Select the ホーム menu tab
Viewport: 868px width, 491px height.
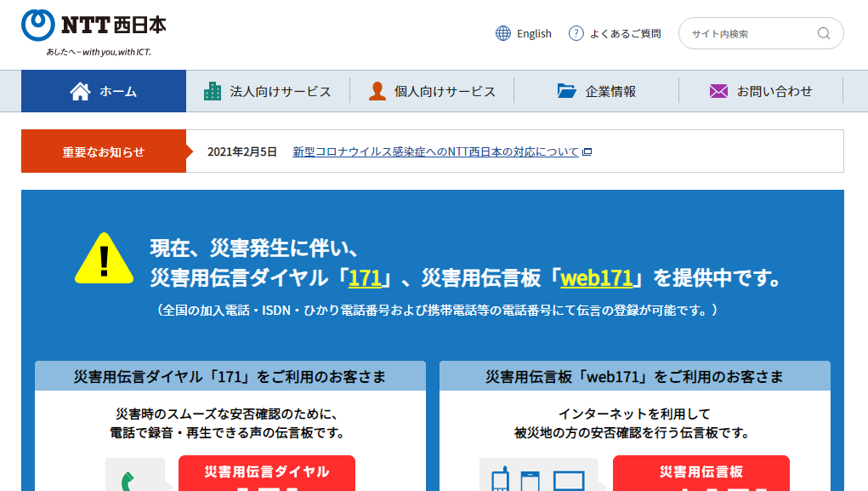(x=104, y=91)
